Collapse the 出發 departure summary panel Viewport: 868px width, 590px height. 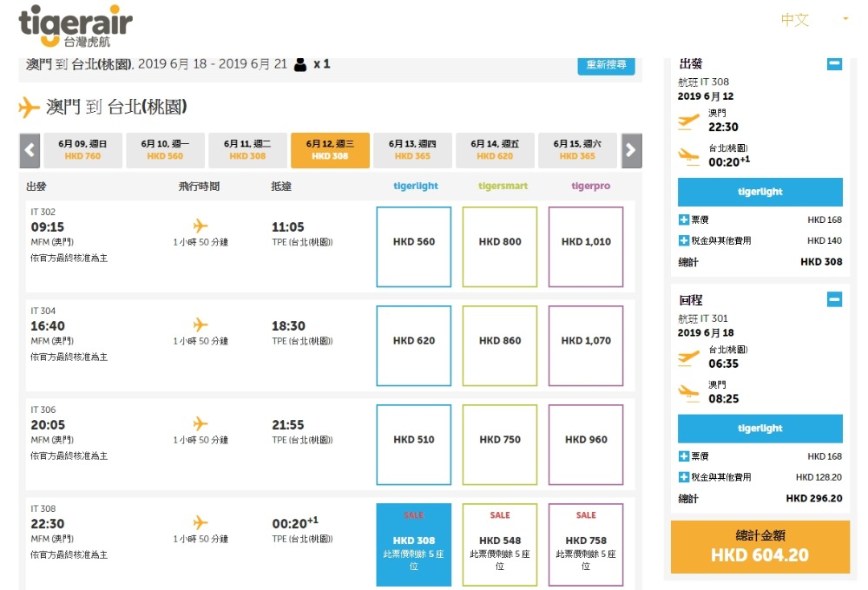click(x=833, y=63)
